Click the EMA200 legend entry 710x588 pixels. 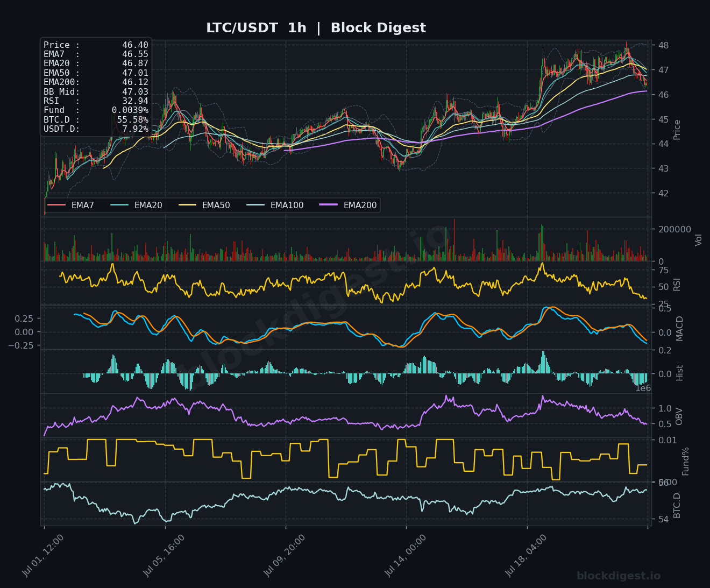pyautogui.click(x=348, y=206)
